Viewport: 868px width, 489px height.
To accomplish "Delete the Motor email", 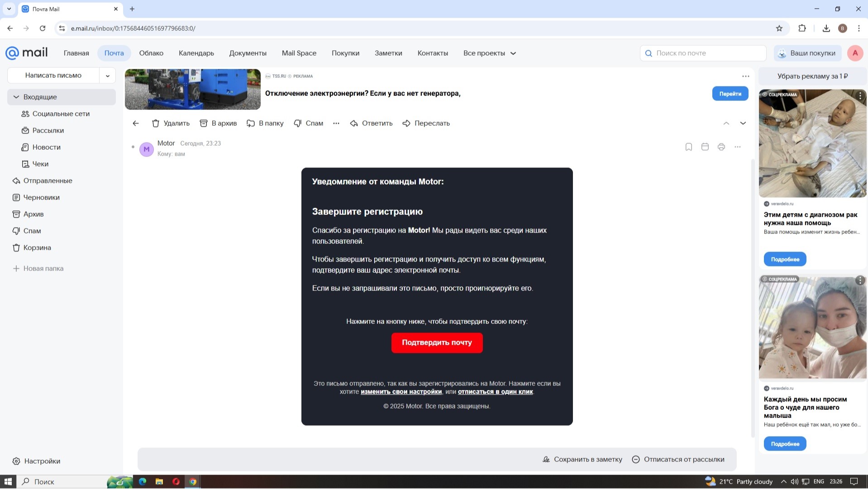I will 171,123.
